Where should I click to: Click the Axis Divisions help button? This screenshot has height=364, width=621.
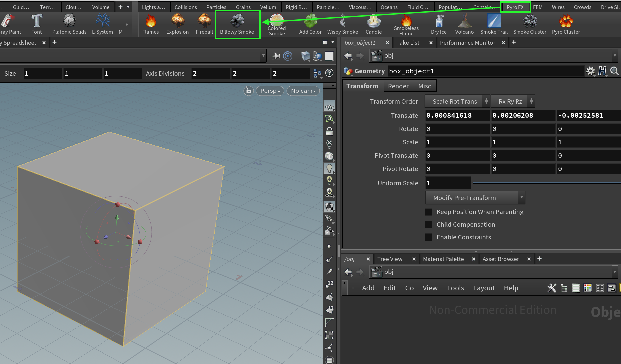click(329, 73)
